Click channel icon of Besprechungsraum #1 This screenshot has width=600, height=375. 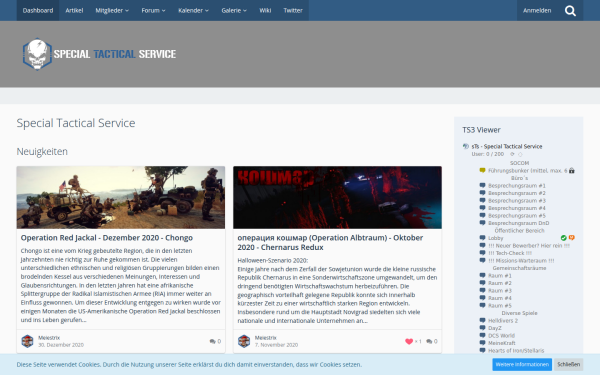(483, 185)
